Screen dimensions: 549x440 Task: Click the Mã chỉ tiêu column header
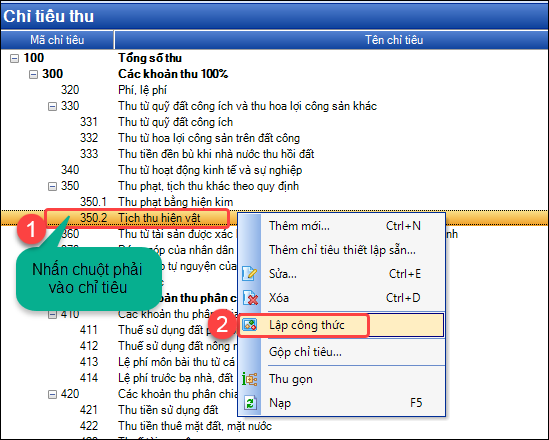click(57, 40)
